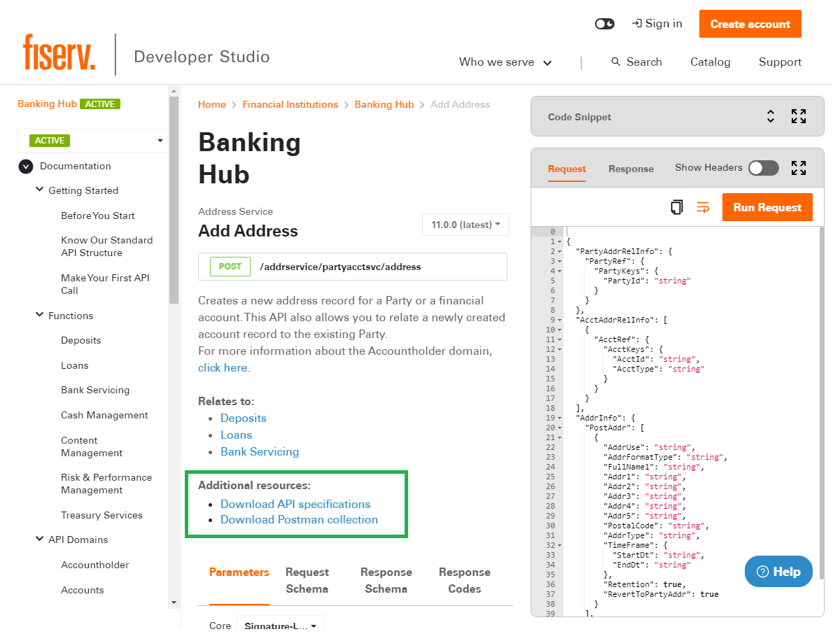The height and width of the screenshot is (641, 840).
Task: Open the ACTIVE version selector in sidebar
Action: tap(92, 140)
